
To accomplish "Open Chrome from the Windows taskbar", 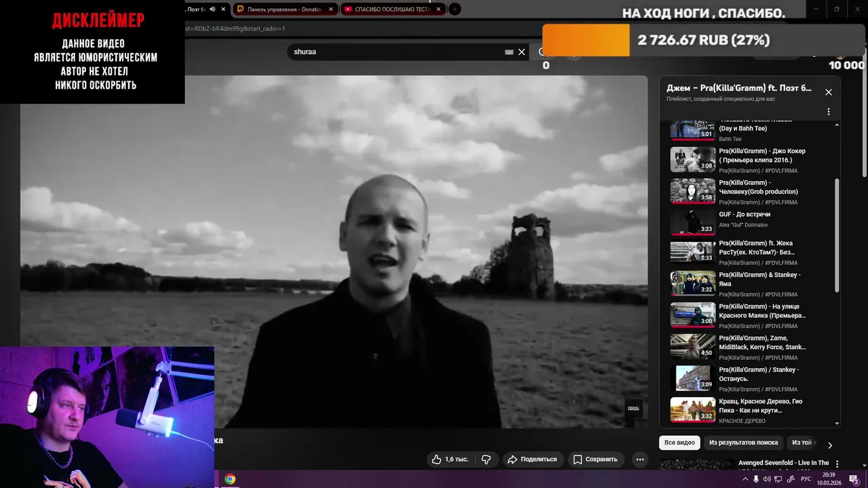I will click(230, 479).
